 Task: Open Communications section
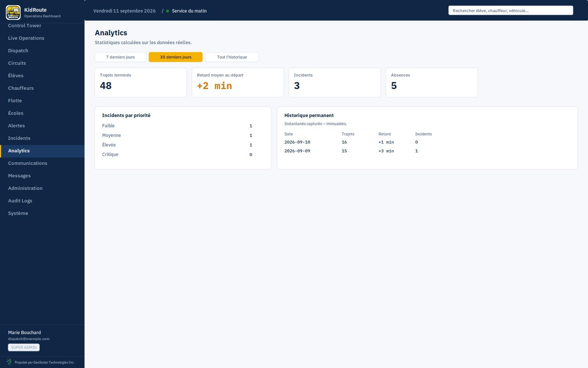click(x=42, y=163)
